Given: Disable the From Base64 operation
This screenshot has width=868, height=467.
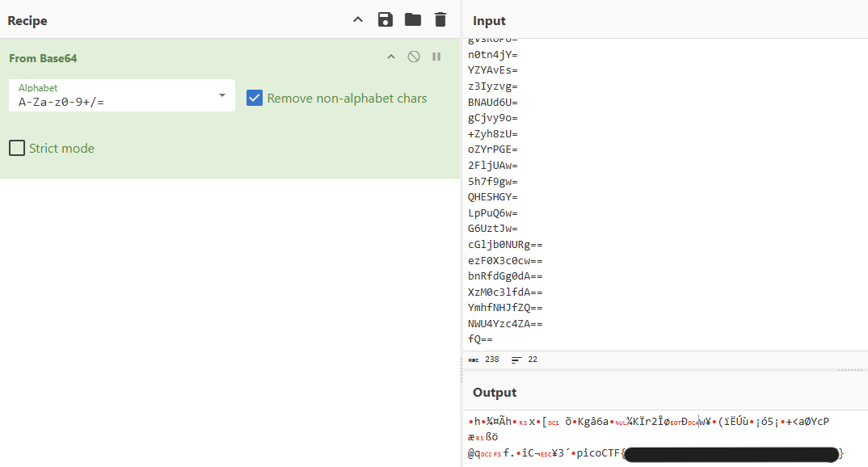Looking at the screenshot, I should pyautogui.click(x=414, y=57).
